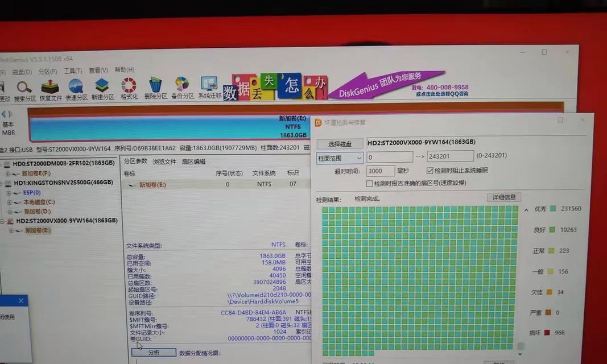Click the 超时时间 field showing 3000
This screenshot has width=607, height=364.
[380, 171]
